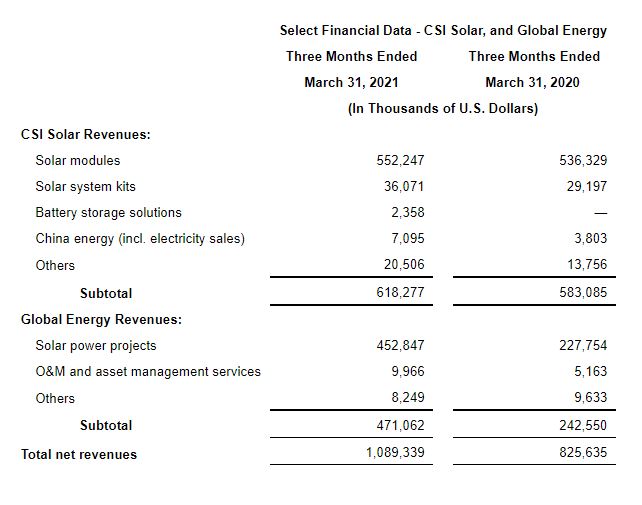Screen dimensions: 642x505
Task: Select the value 13,756
Action: [587, 265]
